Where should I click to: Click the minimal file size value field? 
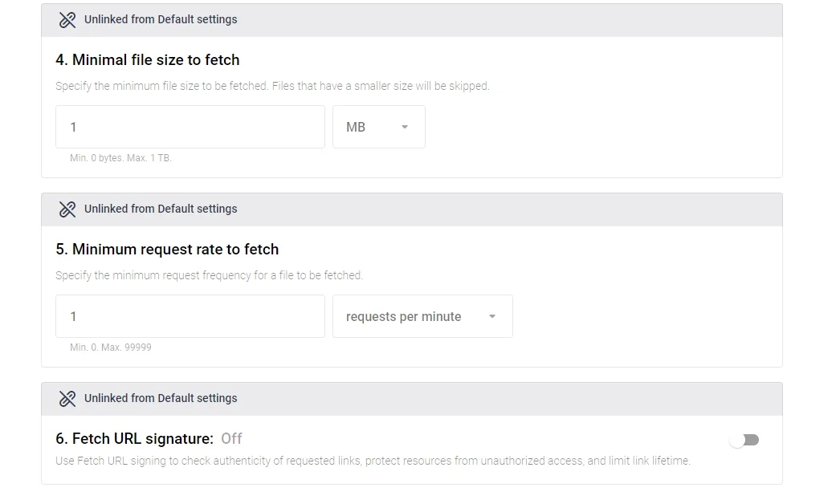tap(190, 127)
